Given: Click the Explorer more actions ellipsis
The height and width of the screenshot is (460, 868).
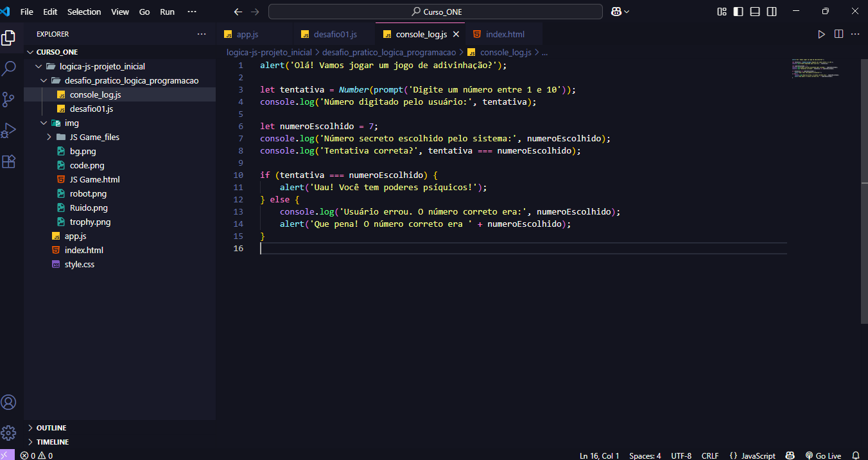Looking at the screenshot, I should pos(202,34).
